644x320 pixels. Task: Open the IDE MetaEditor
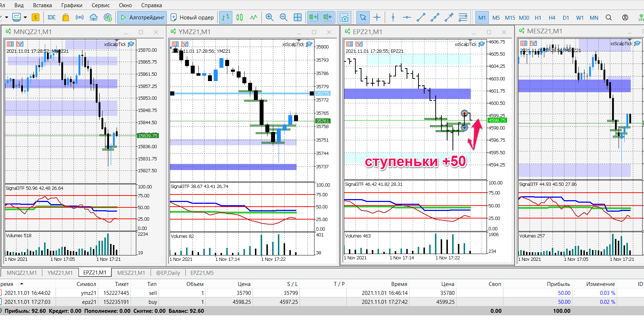click(x=52, y=17)
